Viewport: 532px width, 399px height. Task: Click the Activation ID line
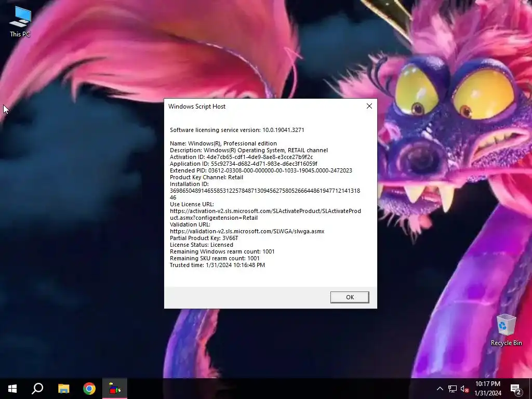click(x=241, y=157)
